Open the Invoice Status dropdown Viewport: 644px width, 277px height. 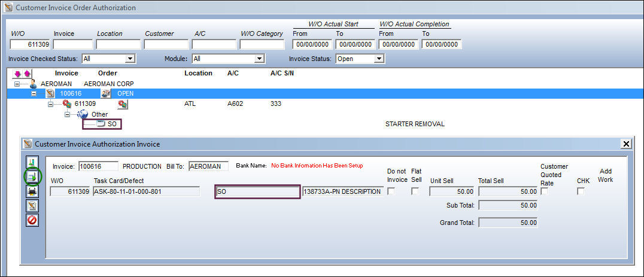[379, 59]
